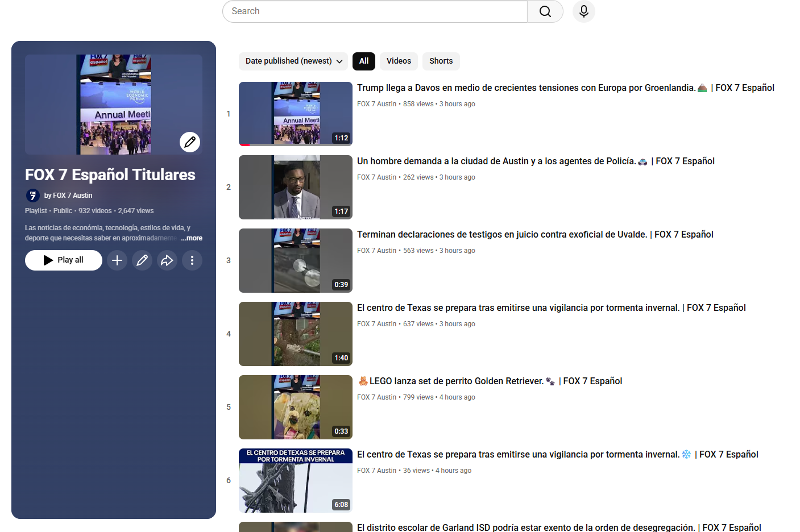800x532 pixels.
Task: Open Terminan declaraciones de testigos video title
Action: [x=535, y=235]
